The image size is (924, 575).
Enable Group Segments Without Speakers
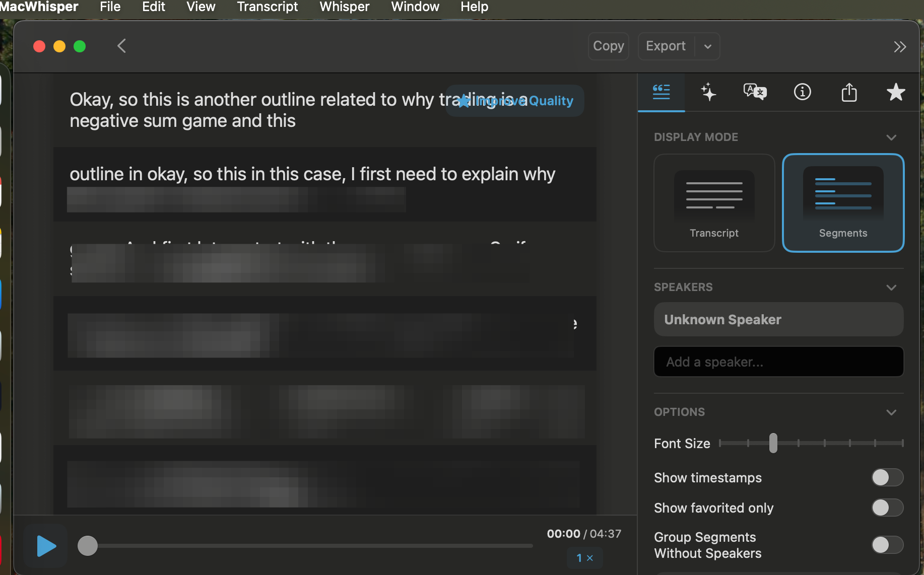[x=887, y=545]
